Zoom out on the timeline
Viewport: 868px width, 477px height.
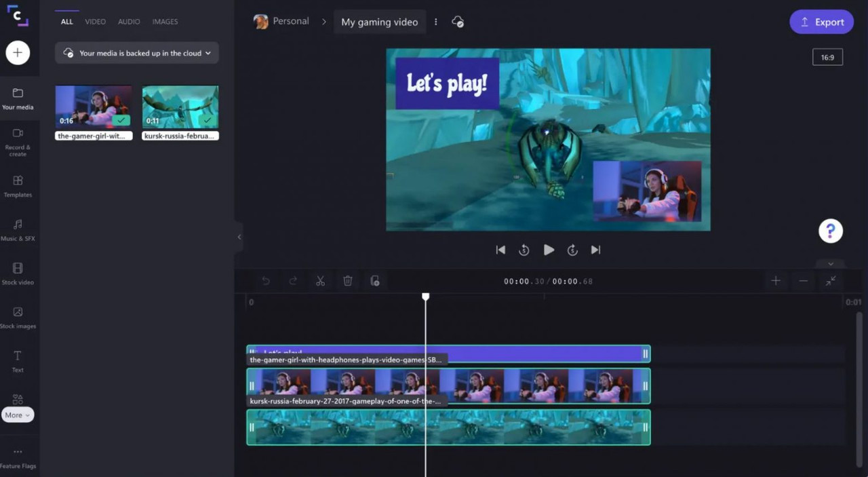[x=803, y=281]
